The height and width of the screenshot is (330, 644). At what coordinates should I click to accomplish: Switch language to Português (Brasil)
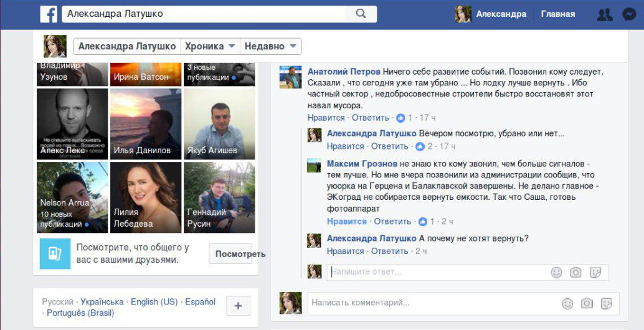point(80,313)
